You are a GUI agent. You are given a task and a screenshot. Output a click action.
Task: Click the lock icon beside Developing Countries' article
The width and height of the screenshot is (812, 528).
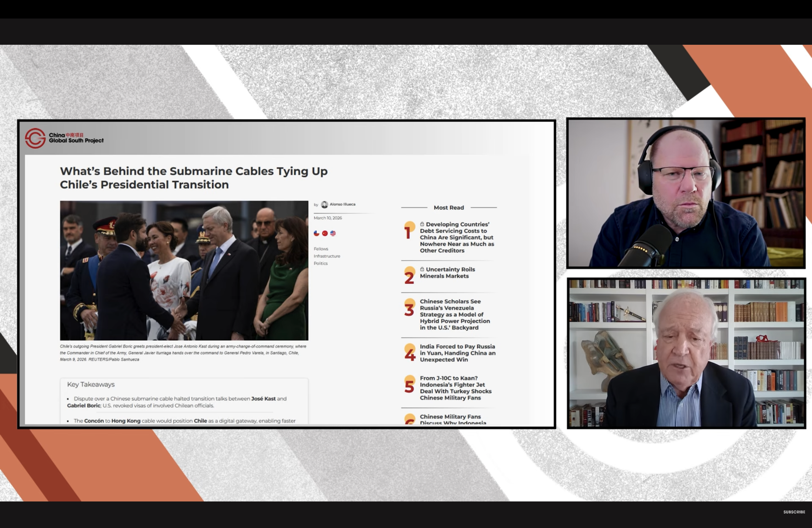click(422, 224)
